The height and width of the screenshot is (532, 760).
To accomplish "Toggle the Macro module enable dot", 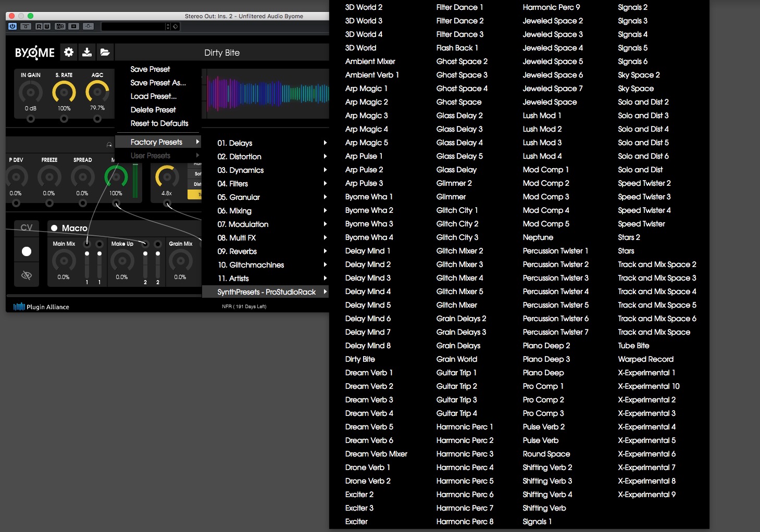I will [54, 228].
